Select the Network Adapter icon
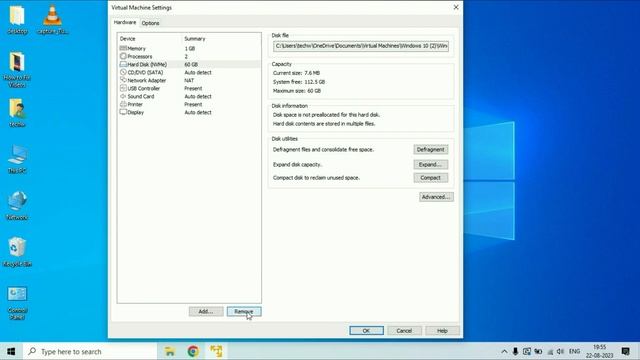Image resolution: width=640 pixels, height=360 pixels. pyautogui.click(x=123, y=80)
